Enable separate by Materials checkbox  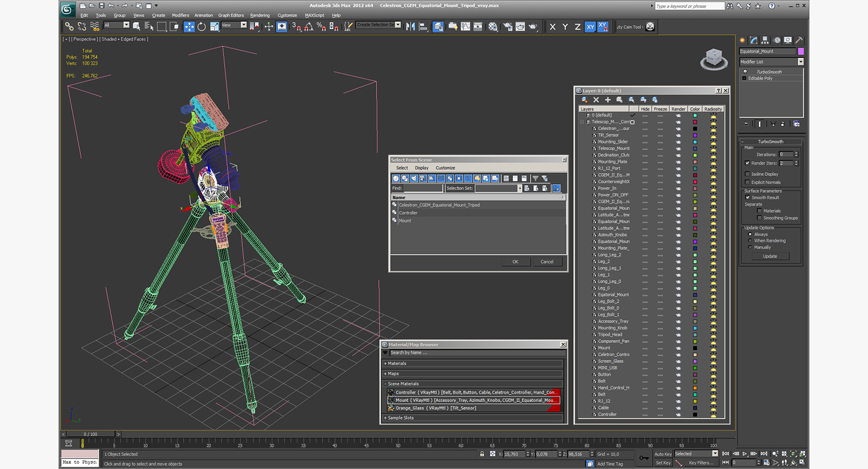(x=759, y=211)
